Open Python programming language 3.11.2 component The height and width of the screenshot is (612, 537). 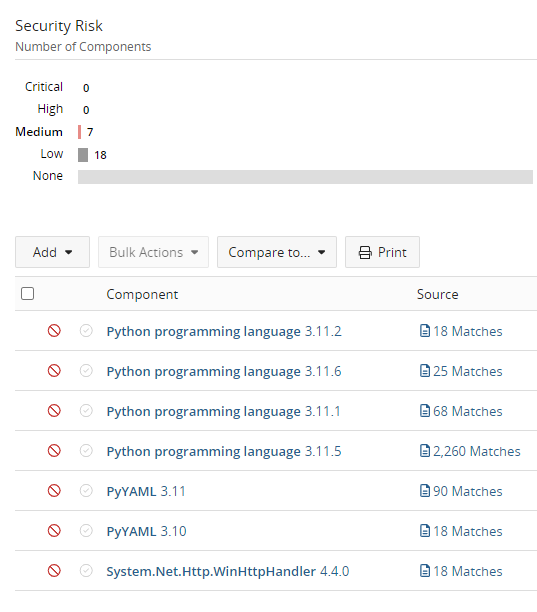[224, 331]
